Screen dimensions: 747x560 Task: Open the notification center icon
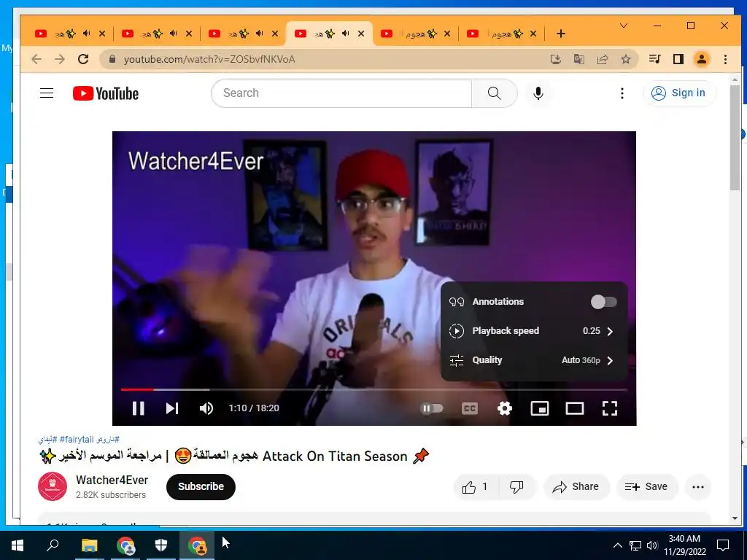pyautogui.click(x=723, y=545)
